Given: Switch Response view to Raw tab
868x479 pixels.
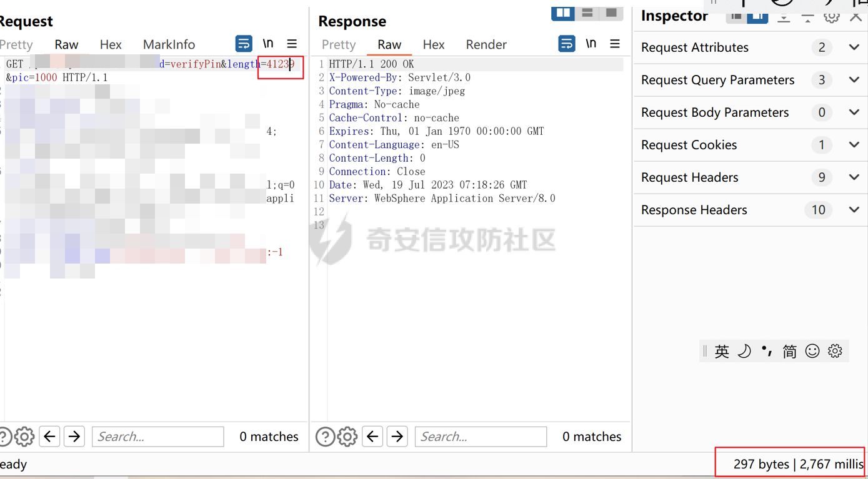Looking at the screenshot, I should [x=389, y=44].
